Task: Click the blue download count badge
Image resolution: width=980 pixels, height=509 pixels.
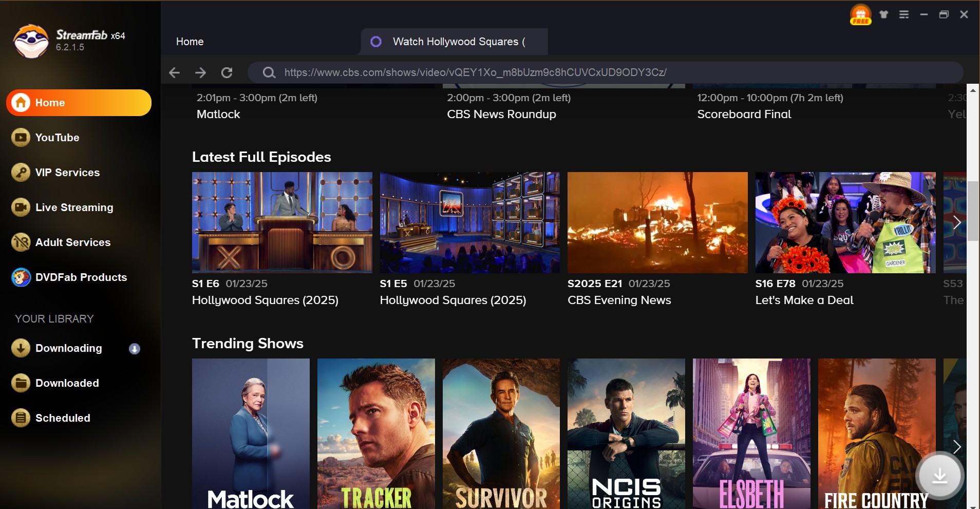Action: 135,349
